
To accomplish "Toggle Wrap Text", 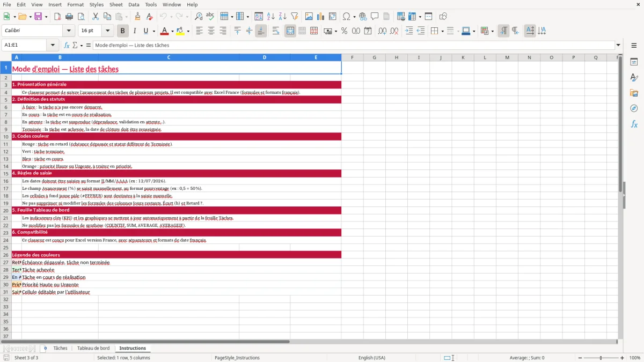I will (x=276, y=31).
